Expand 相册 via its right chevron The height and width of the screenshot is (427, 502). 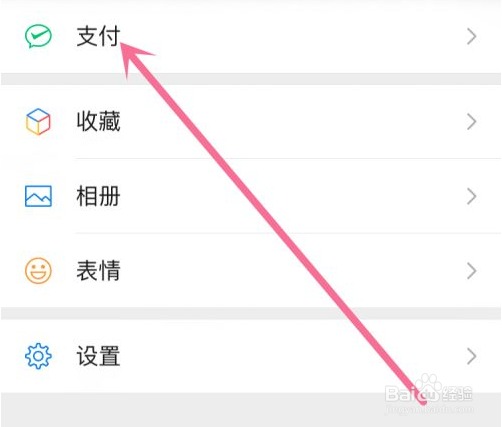(471, 196)
